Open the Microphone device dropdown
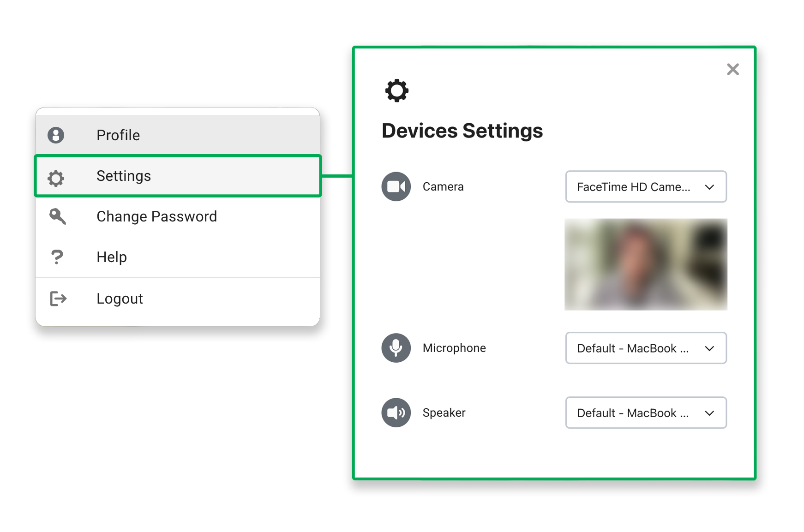The height and width of the screenshot is (532, 804). pos(645,348)
